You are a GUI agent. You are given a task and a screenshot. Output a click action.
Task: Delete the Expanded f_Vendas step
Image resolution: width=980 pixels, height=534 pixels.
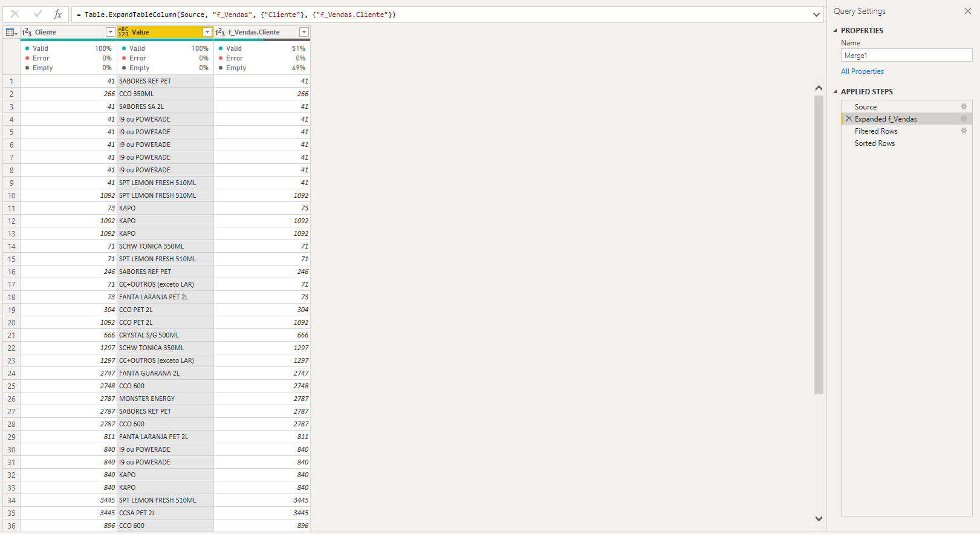[x=849, y=119]
